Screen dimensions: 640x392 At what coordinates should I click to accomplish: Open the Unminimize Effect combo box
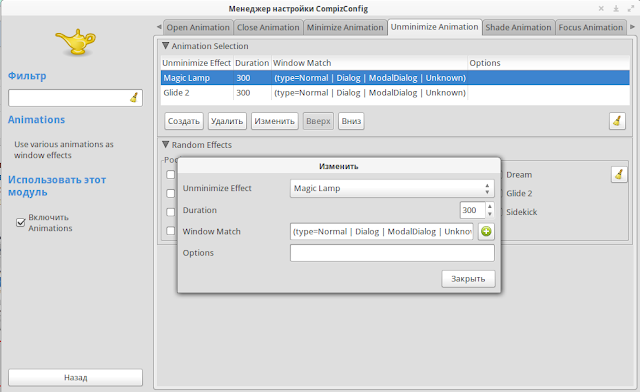(x=392, y=188)
